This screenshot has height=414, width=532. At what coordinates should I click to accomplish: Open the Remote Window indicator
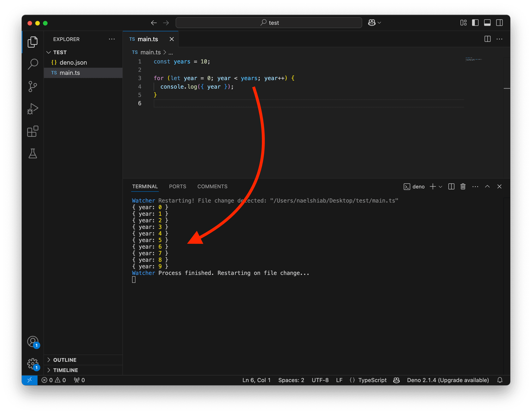pyautogui.click(x=29, y=380)
